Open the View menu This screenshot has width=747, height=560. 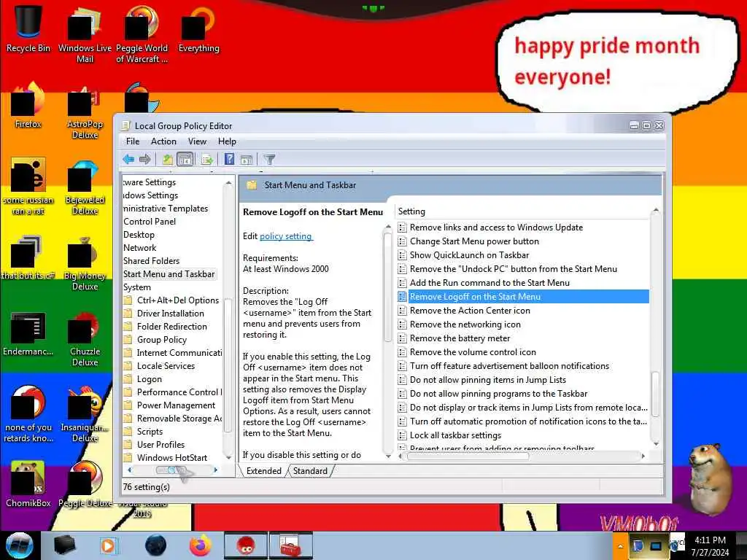coord(197,141)
